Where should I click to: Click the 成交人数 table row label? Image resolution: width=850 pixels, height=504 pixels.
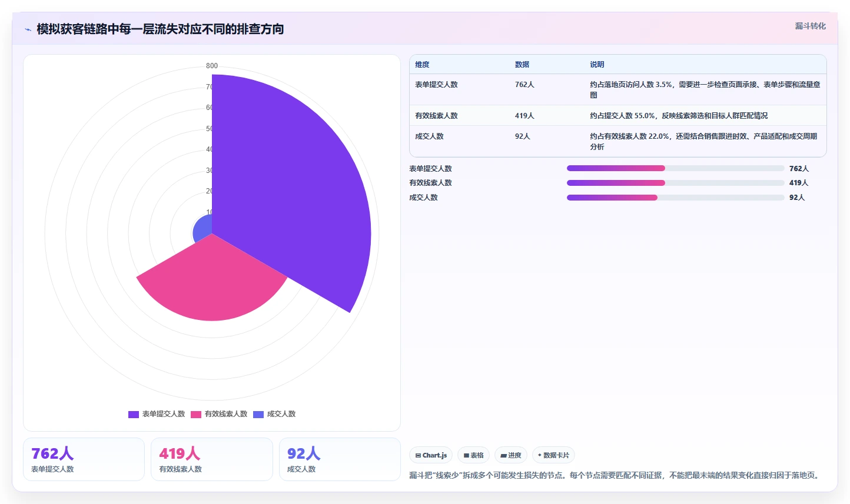click(429, 136)
